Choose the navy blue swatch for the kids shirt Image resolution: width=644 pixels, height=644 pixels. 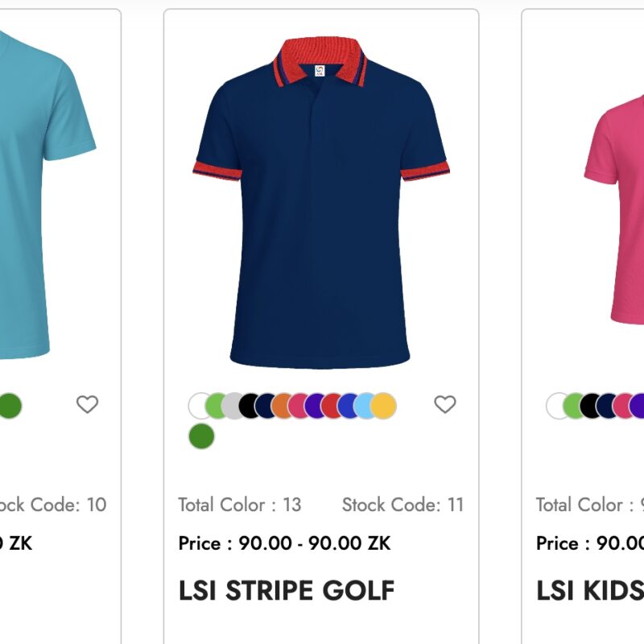tap(607, 405)
